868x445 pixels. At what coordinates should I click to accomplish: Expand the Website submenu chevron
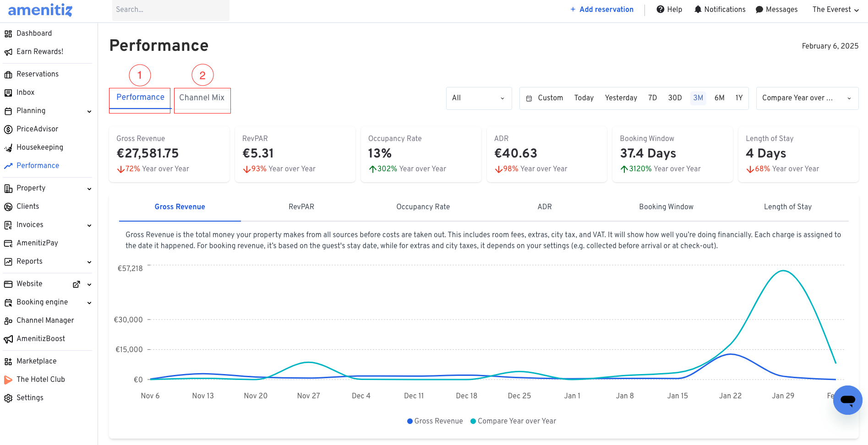coord(89,284)
